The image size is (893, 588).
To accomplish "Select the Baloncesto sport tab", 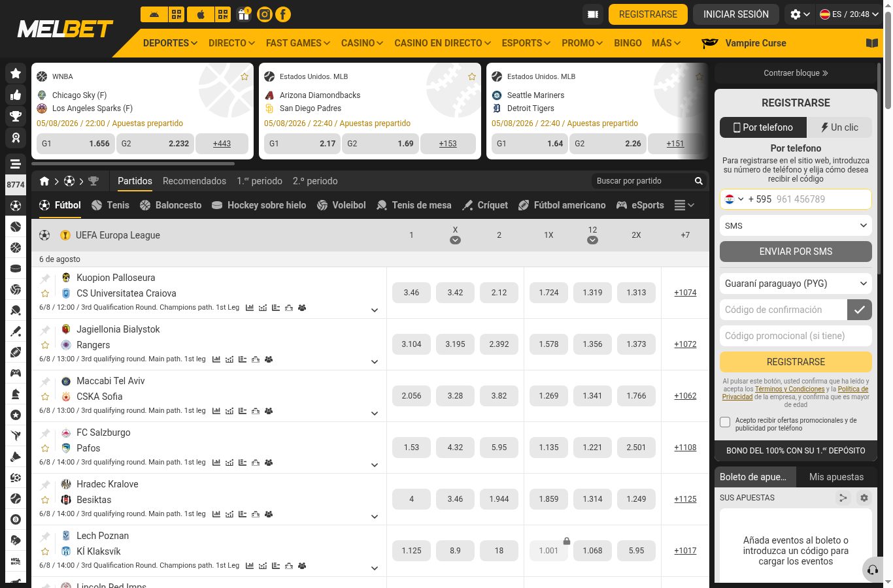I will tap(171, 205).
